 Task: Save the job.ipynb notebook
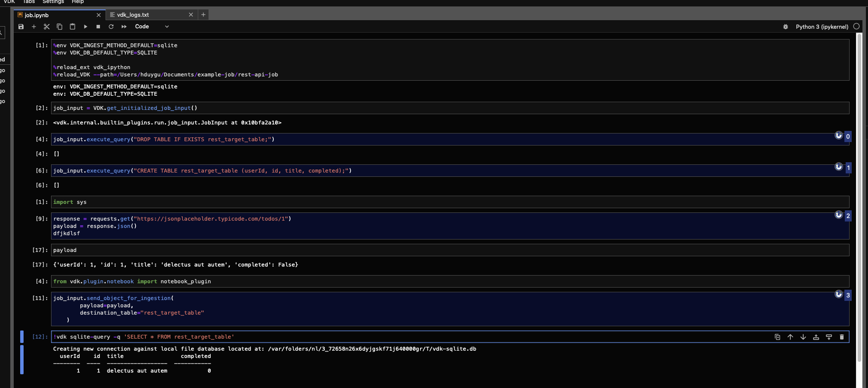21,26
